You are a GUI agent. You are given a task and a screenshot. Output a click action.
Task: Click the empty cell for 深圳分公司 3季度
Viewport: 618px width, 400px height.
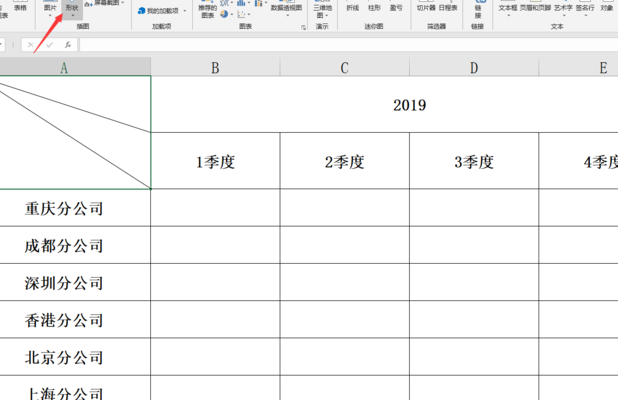pos(474,282)
